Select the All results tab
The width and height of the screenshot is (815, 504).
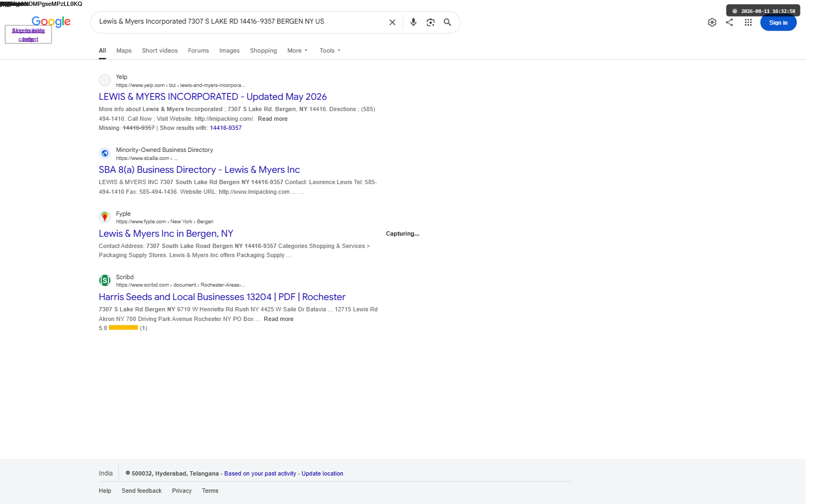[x=102, y=50]
